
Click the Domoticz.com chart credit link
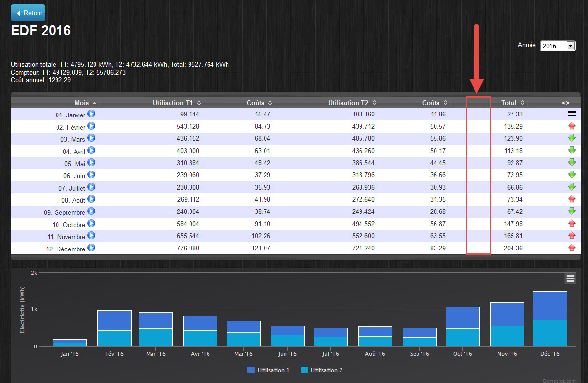point(559,381)
